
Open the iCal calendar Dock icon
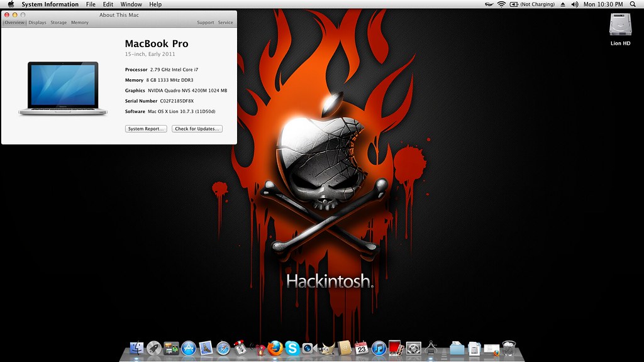pos(362,348)
